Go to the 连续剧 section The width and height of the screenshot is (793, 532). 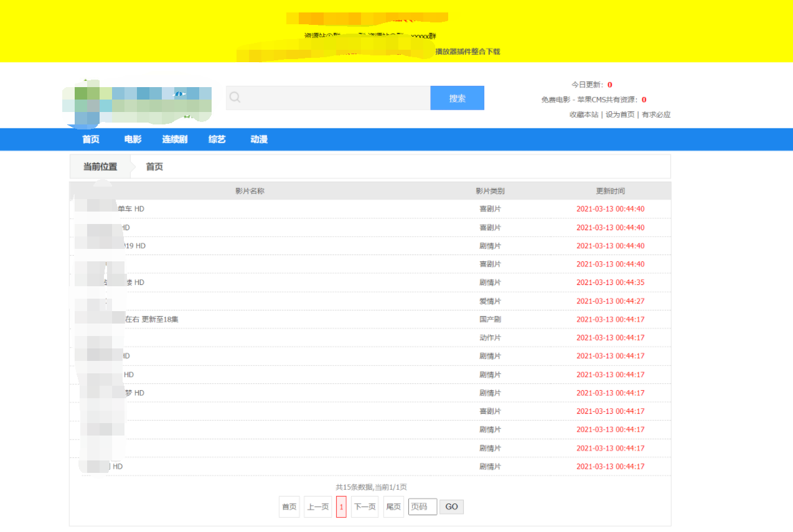pyautogui.click(x=175, y=139)
